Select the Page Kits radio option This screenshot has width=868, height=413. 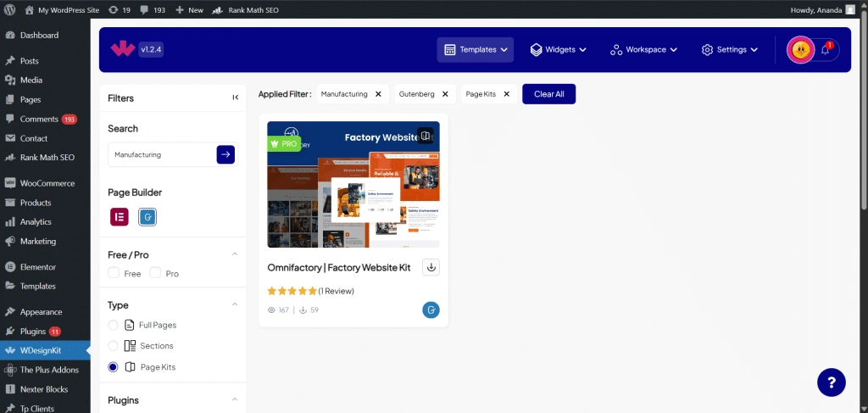click(113, 367)
